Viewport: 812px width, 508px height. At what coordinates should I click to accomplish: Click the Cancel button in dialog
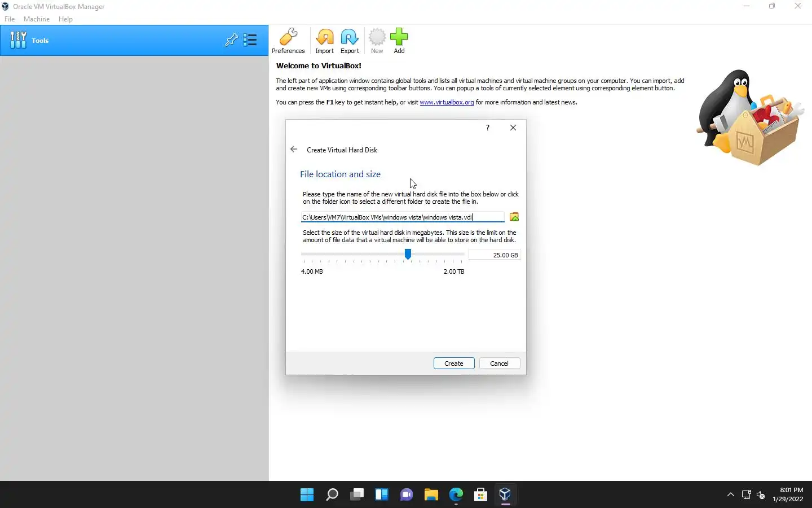click(500, 364)
